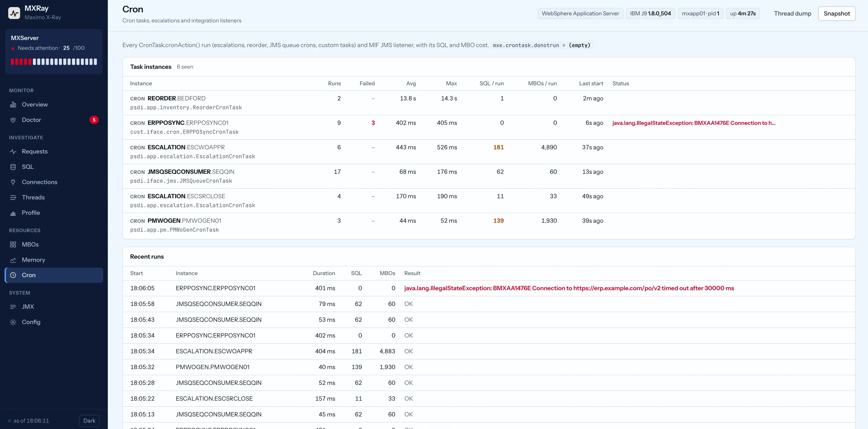
Task: Open the Requests page label
Action: [35, 151]
